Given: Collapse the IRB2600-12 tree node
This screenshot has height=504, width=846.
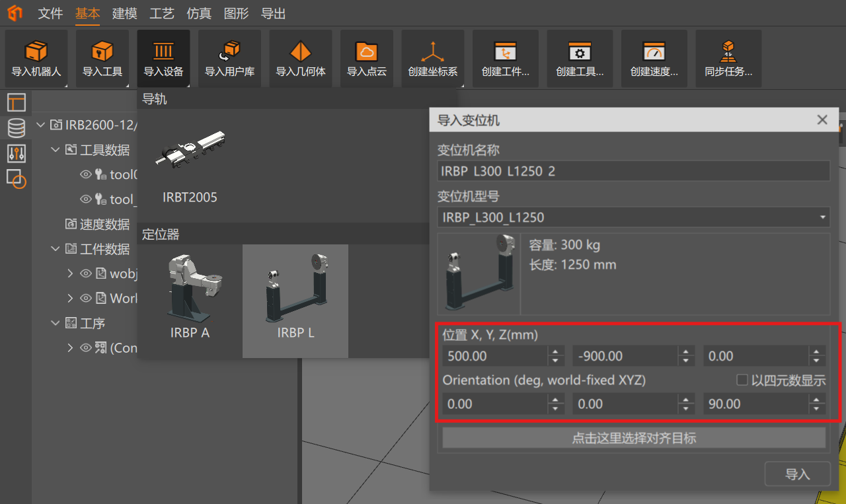Looking at the screenshot, I should (41, 125).
